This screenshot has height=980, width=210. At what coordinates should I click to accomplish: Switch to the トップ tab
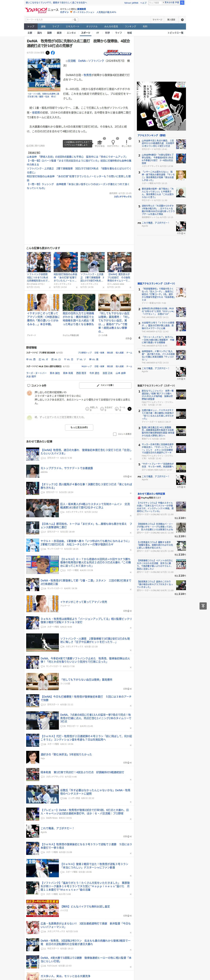(x=31, y=27)
